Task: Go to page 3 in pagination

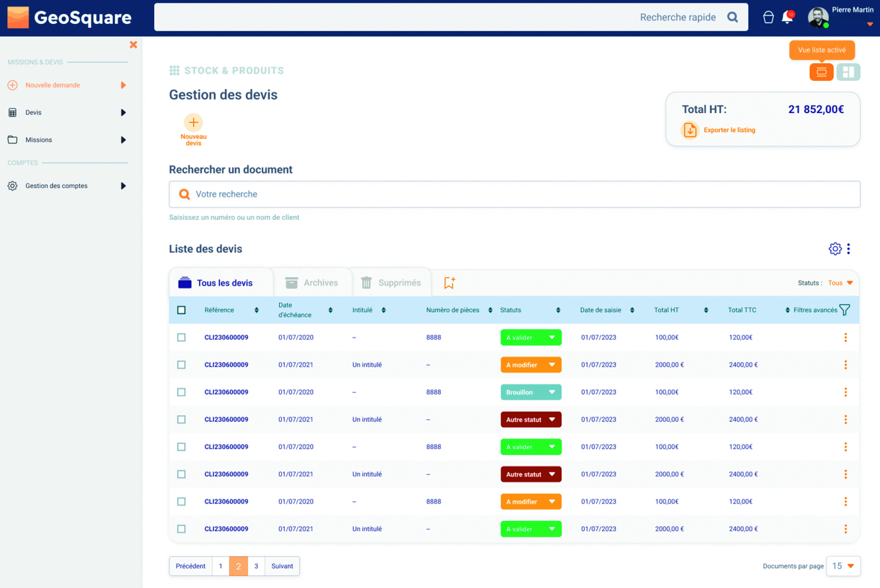Action: (256, 566)
